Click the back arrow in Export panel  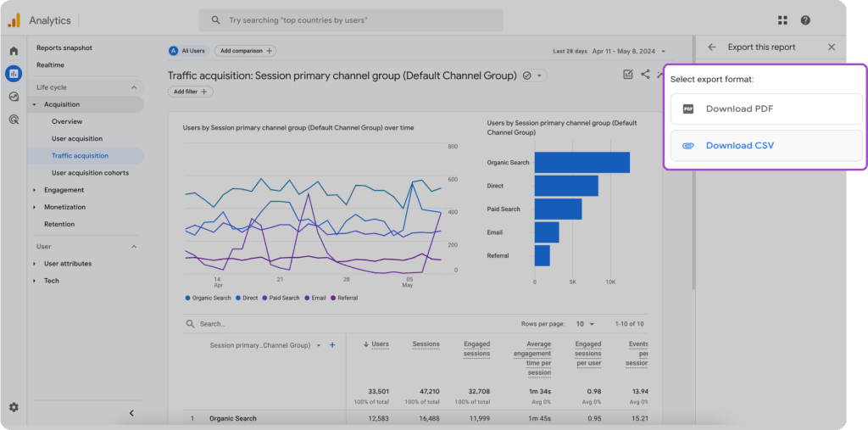point(712,47)
